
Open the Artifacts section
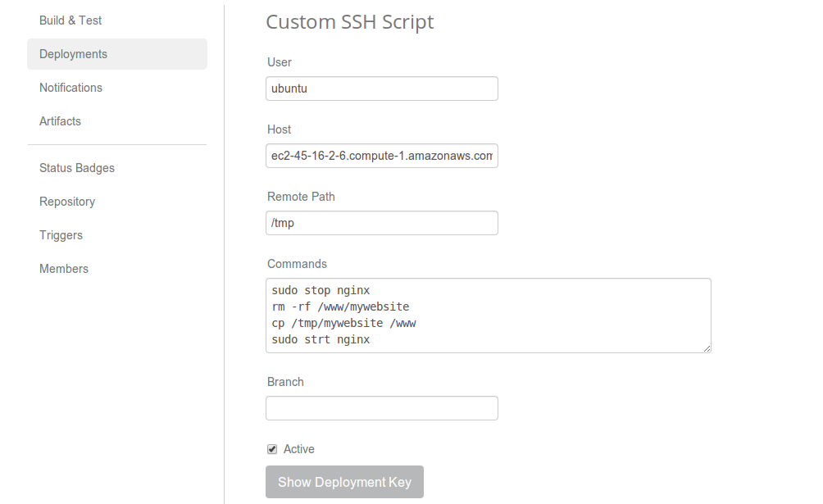coord(60,121)
